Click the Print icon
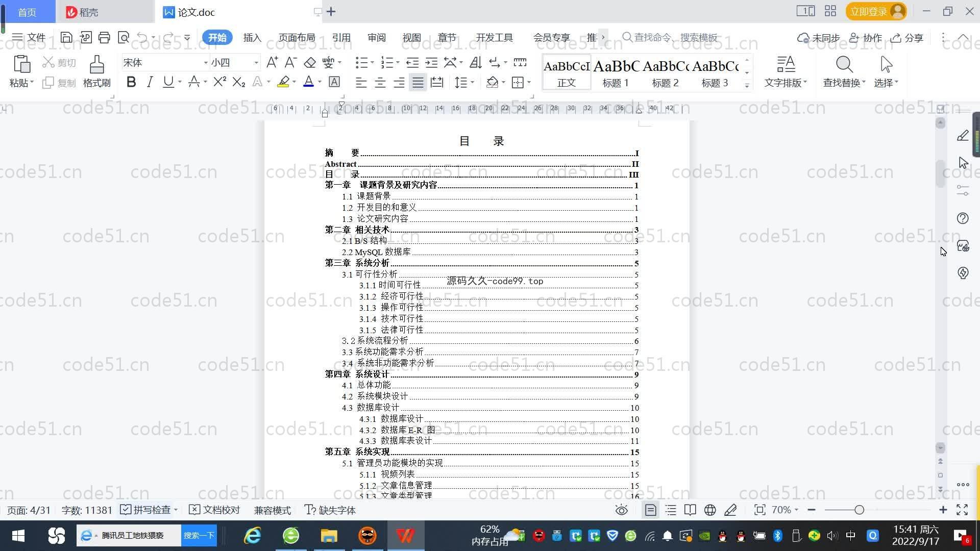Screen dimensions: 980x551 [104, 37]
